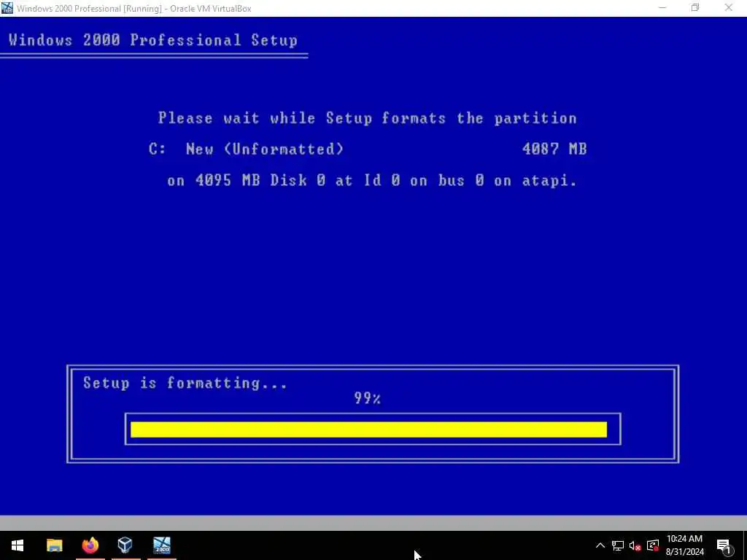Restore down the VirtualBox window
The image size is (747, 560).
click(x=695, y=8)
